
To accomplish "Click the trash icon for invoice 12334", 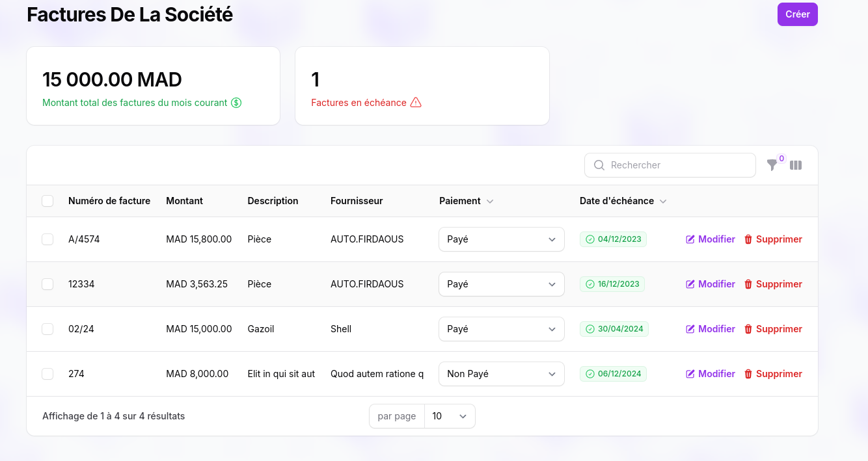I will pyautogui.click(x=748, y=284).
